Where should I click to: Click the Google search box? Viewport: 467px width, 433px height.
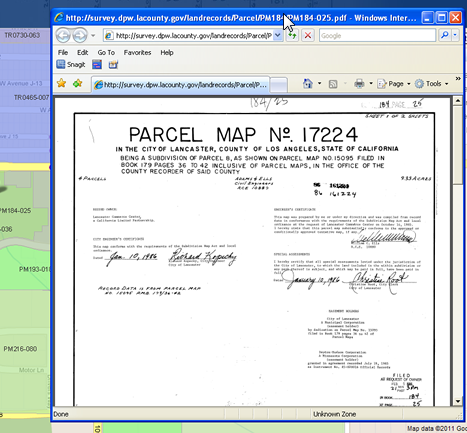point(377,36)
